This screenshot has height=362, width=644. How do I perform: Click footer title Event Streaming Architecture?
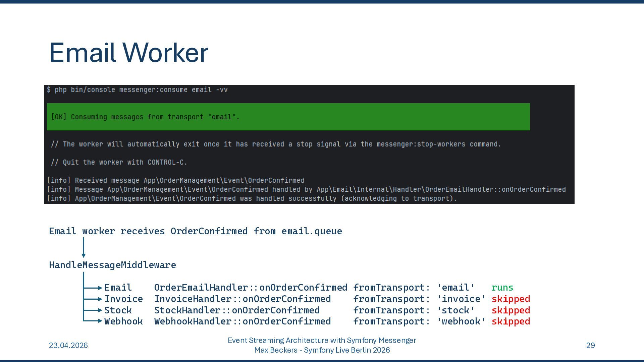point(322,341)
